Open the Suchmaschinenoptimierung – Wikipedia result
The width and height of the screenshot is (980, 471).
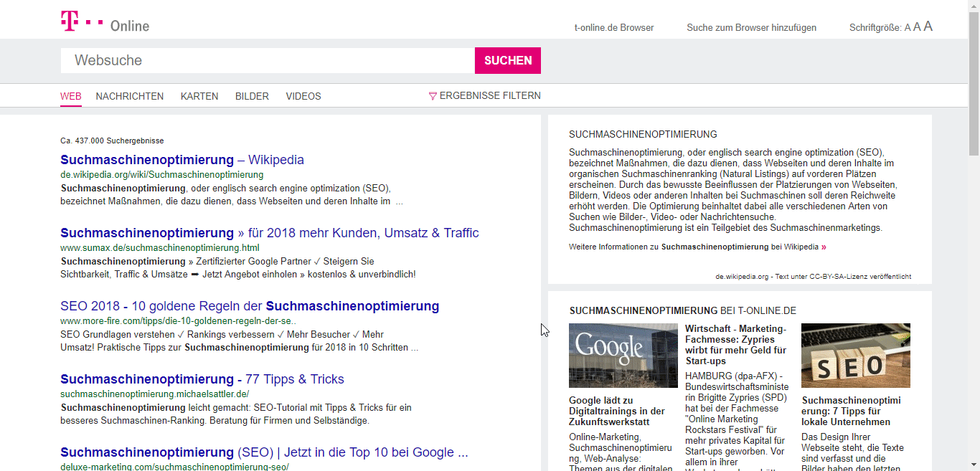(182, 160)
